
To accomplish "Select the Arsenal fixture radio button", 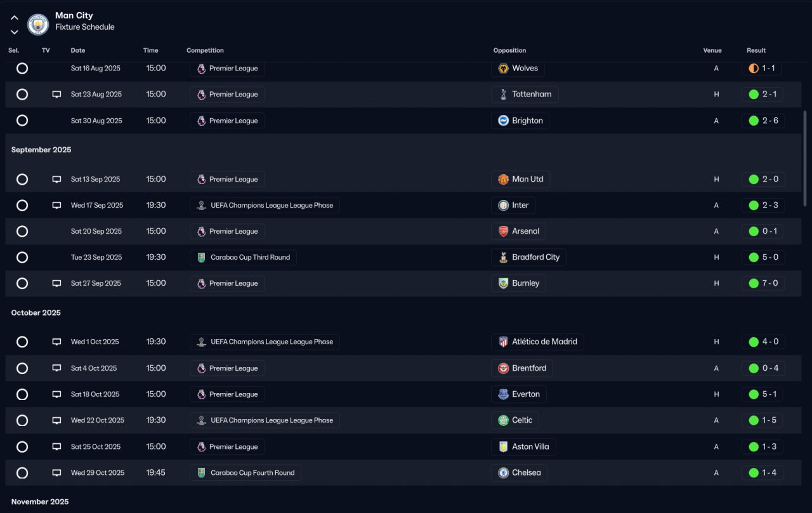I will pos(22,231).
